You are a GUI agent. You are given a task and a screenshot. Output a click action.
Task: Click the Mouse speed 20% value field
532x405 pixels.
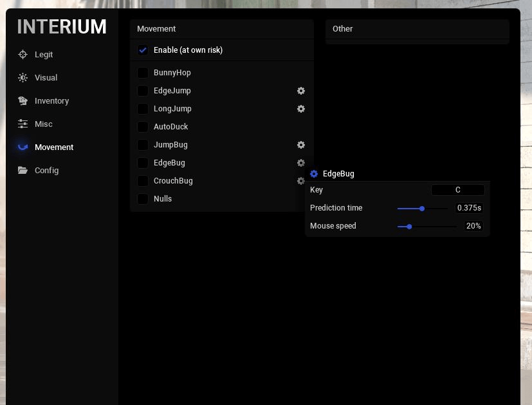click(x=473, y=226)
